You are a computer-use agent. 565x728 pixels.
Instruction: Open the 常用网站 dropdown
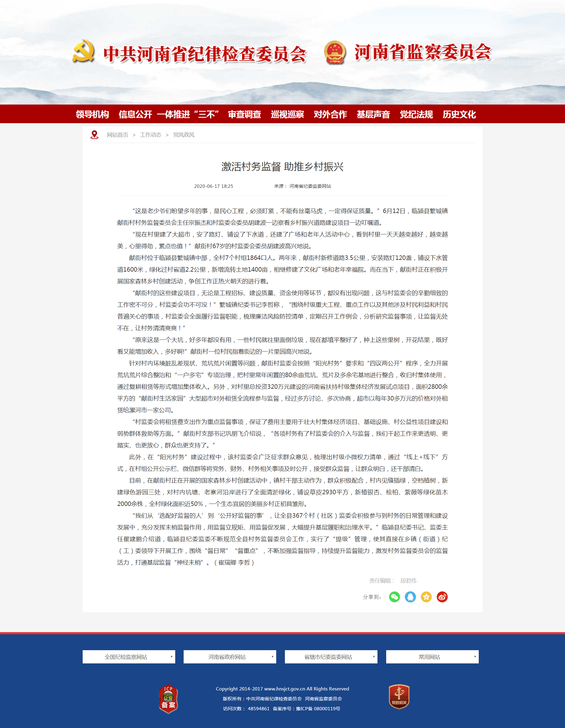432,657
